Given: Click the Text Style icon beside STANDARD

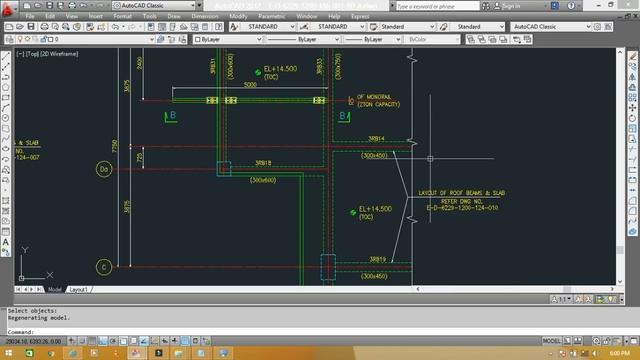Looking at the screenshot, I should click(x=234, y=27).
